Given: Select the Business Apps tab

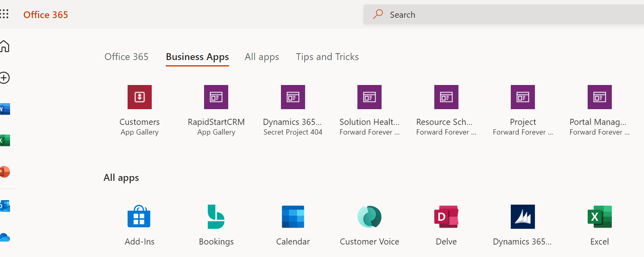Looking at the screenshot, I should click(197, 57).
